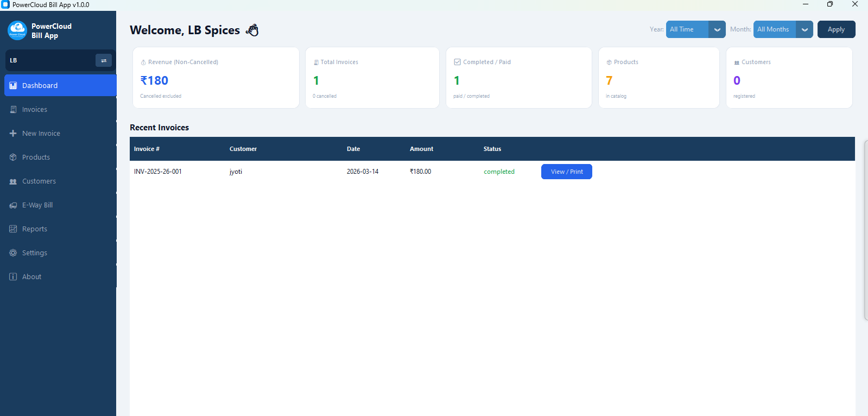
Task: Click the Settings gear icon
Action: pos(13,253)
